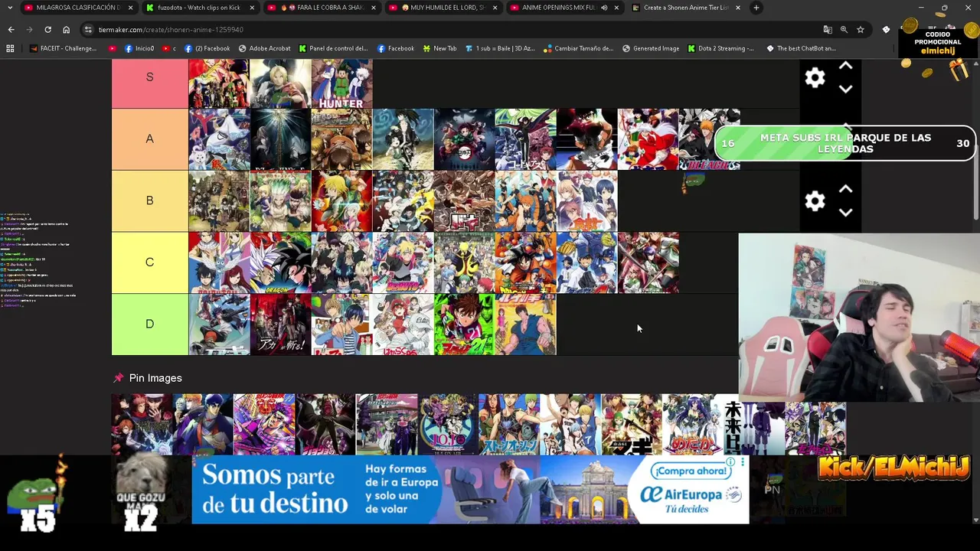This screenshot has height=551, width=980.
Task: Move B tier row down with arrow
Action: pyautogui.click(x=845, y=213)
